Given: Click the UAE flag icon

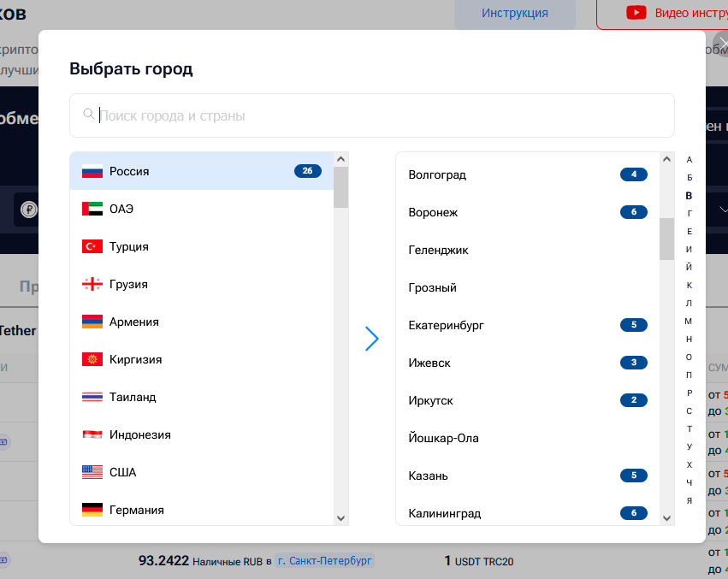Looking at the screenshot, I should point(92,209).
